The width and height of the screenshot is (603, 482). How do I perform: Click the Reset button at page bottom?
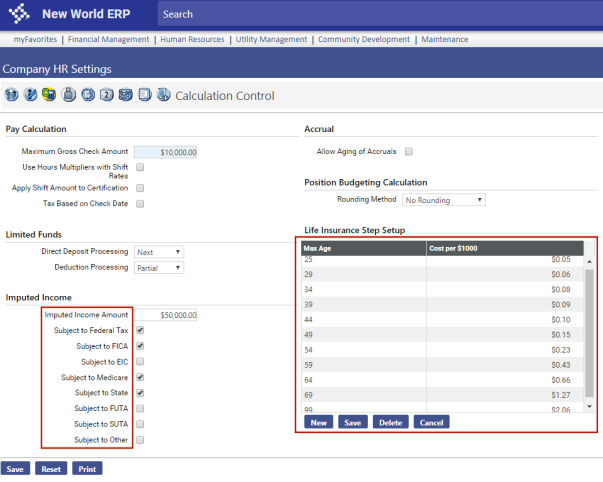point(51,468)
